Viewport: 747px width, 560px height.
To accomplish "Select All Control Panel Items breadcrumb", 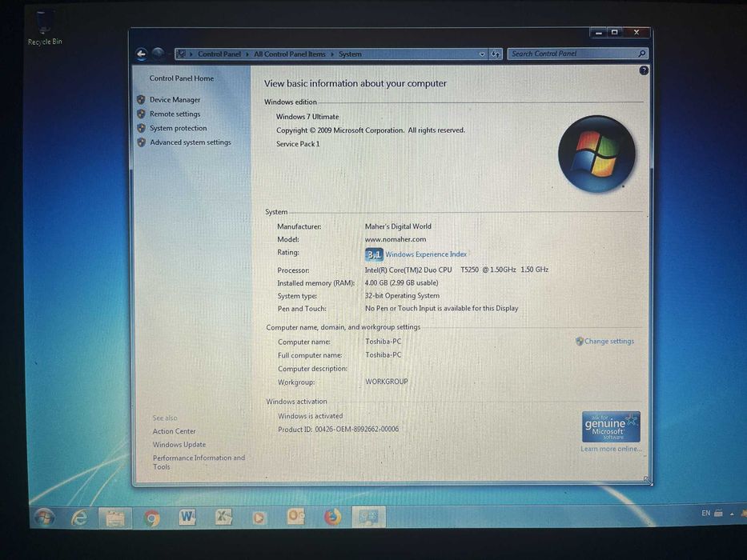I will click(290, 54).
